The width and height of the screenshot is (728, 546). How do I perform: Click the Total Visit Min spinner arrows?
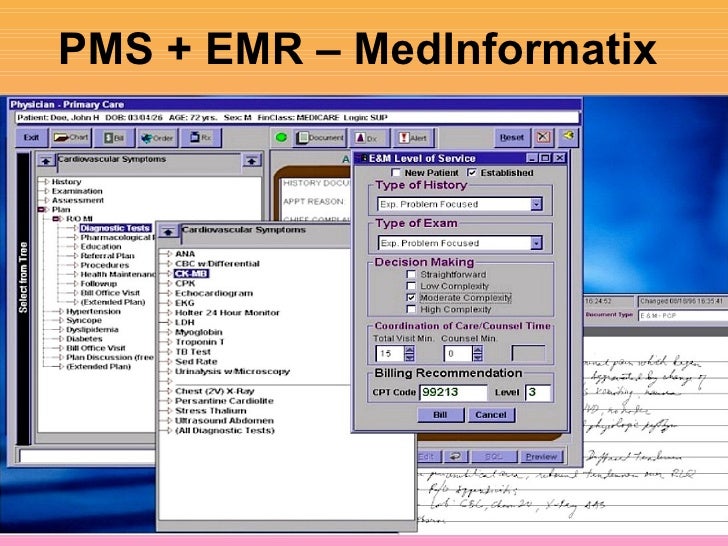[x=409, y=354]
